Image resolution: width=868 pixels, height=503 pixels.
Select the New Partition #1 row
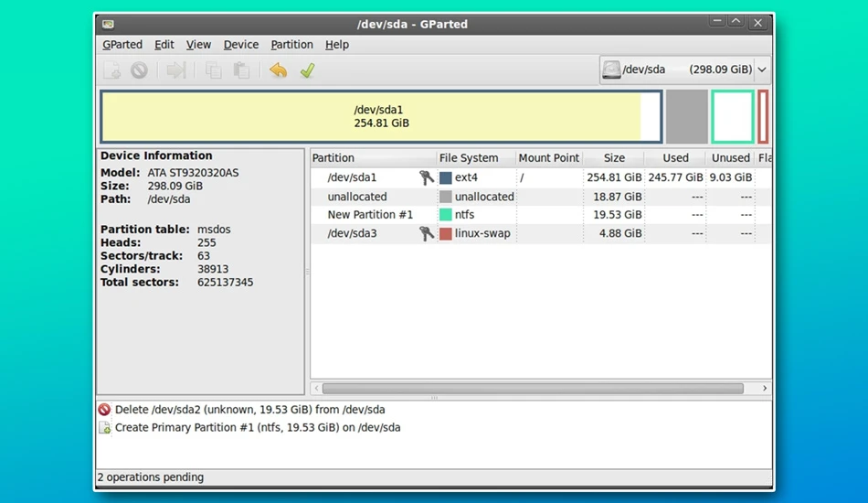[x=541, y=214]
